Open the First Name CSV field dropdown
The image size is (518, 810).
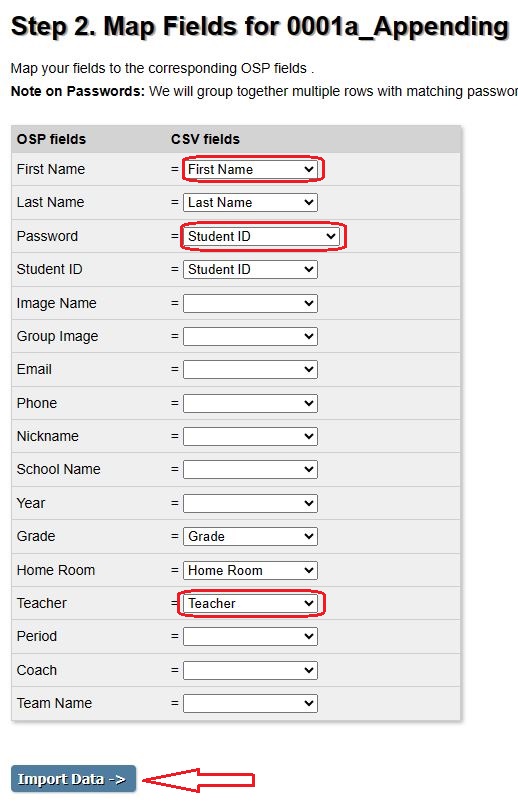click(250, 169)
